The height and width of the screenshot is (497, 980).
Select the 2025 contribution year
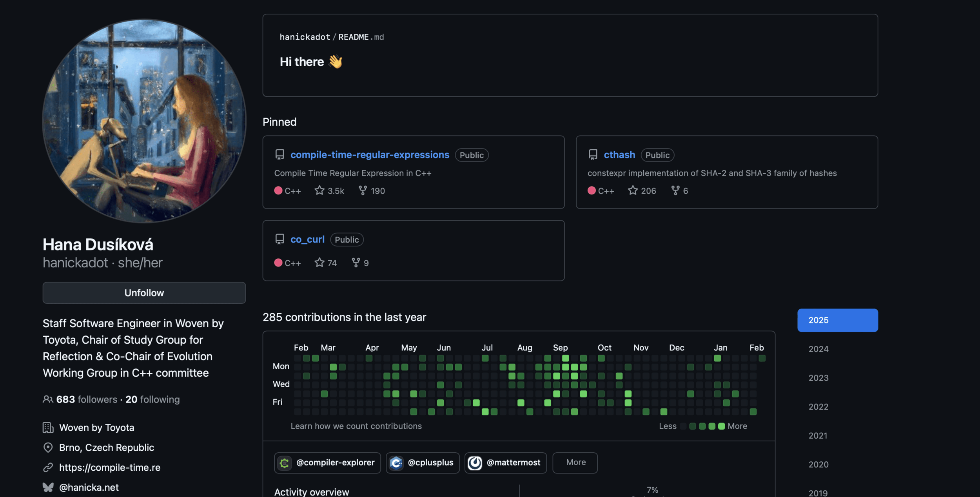pos(837,320)
